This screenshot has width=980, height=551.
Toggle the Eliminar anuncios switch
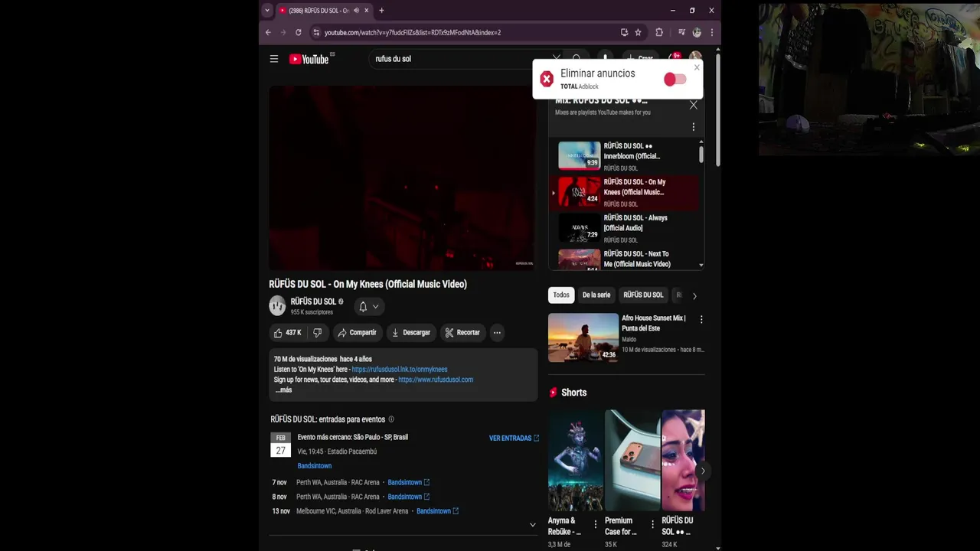675,80
